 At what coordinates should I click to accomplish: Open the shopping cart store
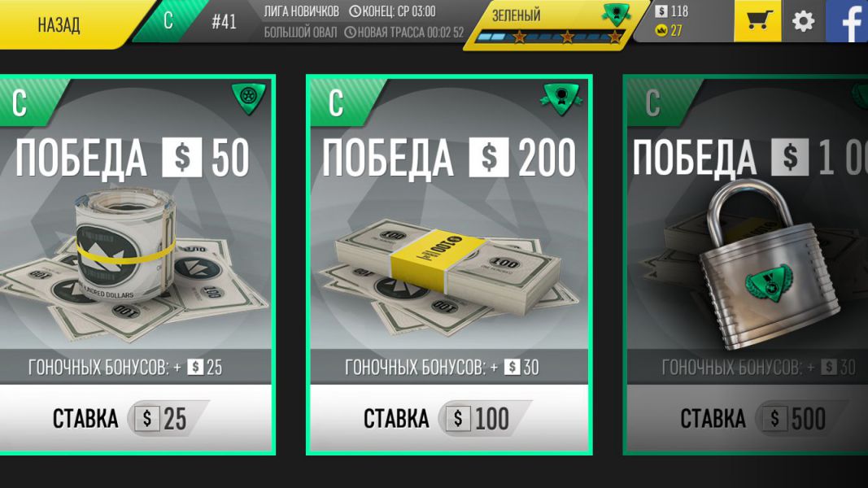tap(757, 21)
